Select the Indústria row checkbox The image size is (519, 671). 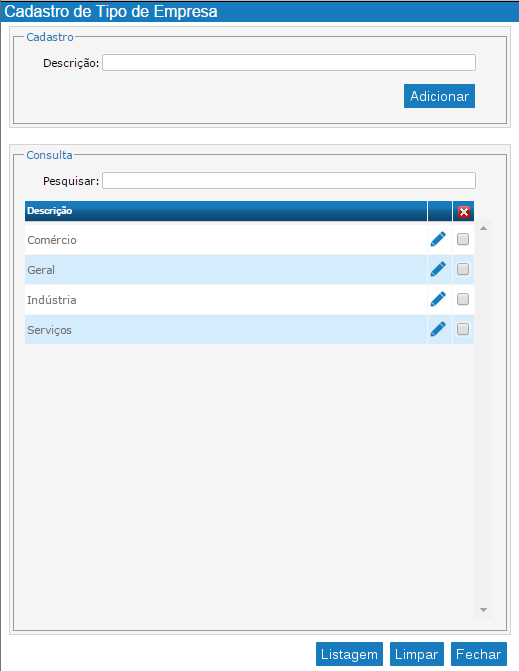(x=463, y=299)
